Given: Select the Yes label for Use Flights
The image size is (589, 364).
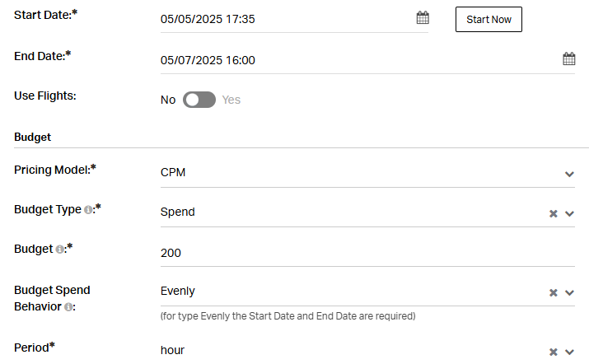Looking at the screenshot, I should (x=231, y=100).
